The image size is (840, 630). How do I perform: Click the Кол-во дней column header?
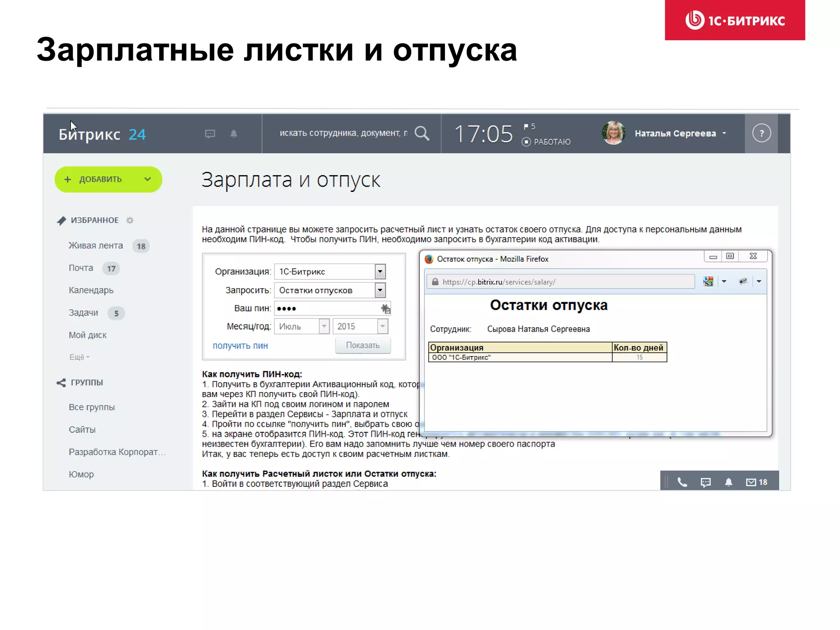pyautogui.click(x=639, y=347)
